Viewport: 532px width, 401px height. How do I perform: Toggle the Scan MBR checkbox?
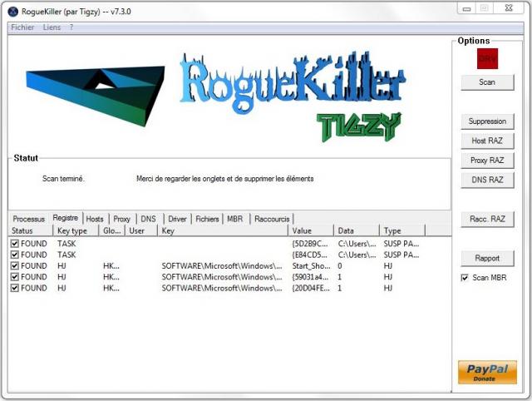pos(465,278)
